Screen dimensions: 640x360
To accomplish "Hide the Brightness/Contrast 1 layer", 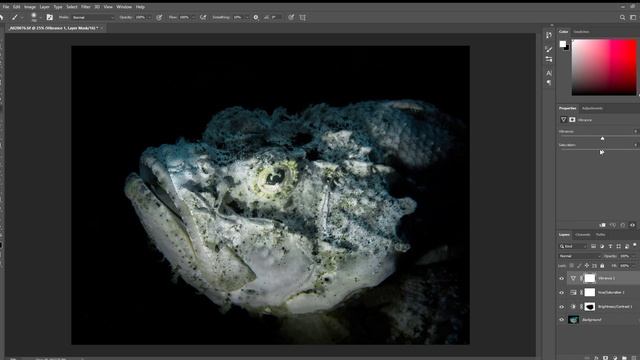I will point(562,307).
